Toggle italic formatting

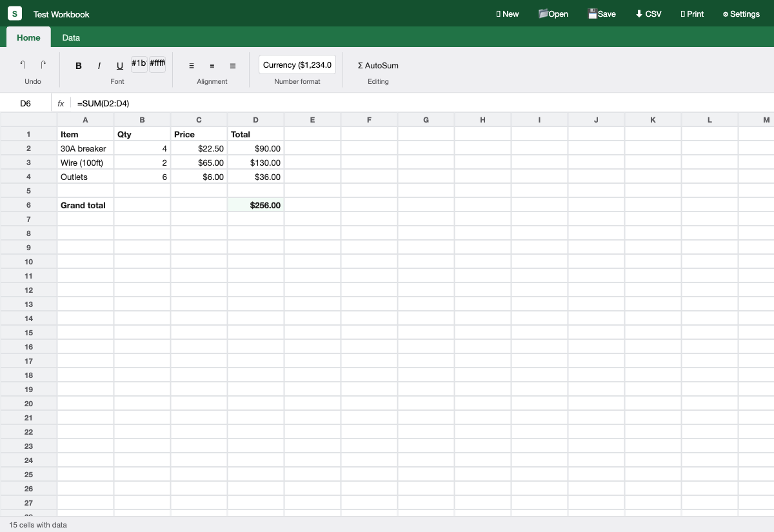[99, 66]
